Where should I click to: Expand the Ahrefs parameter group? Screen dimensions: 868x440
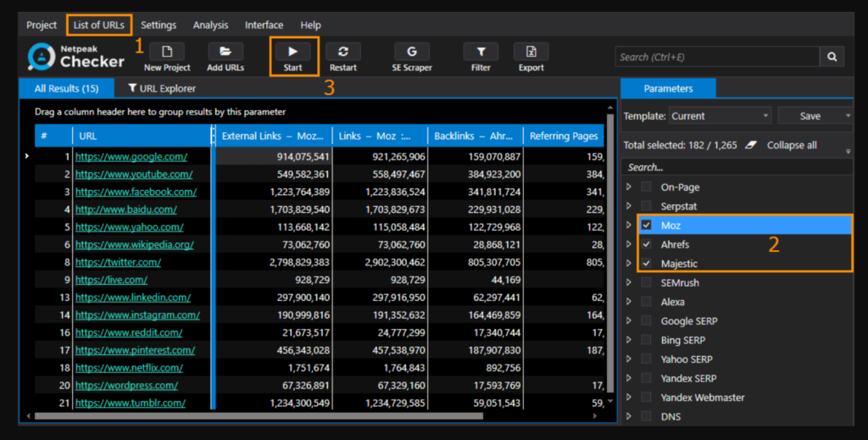coord(628,245)
